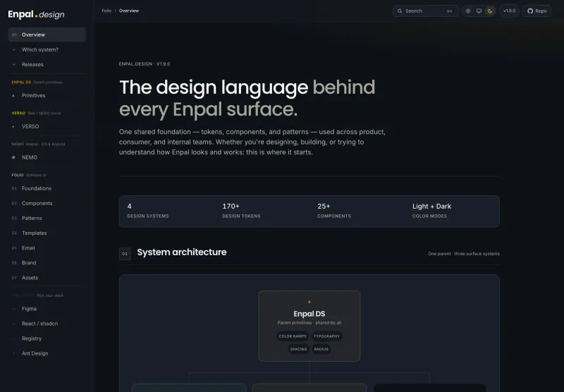Viewport: 564px width, 392px height.
Task: Click the System architecture heading
Action: pos(182,252)
